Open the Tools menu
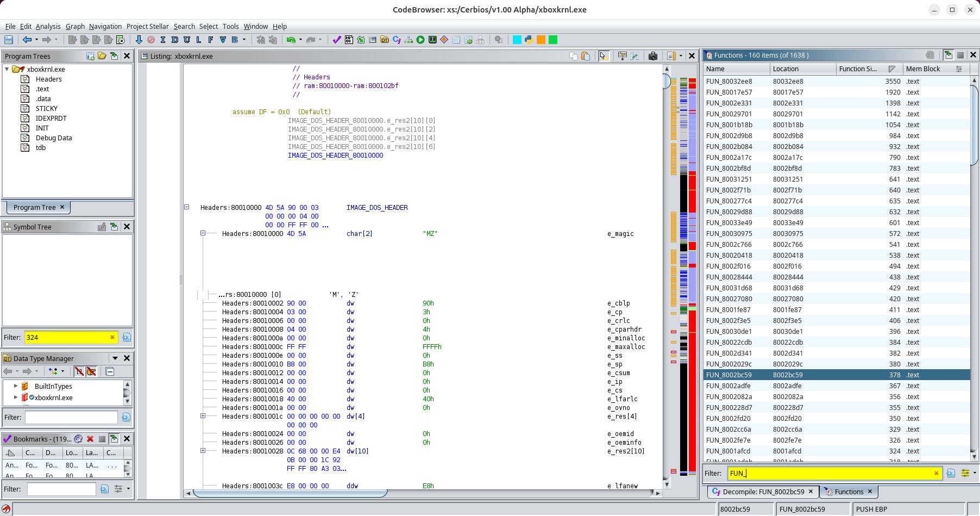 (x=230, y=26)
